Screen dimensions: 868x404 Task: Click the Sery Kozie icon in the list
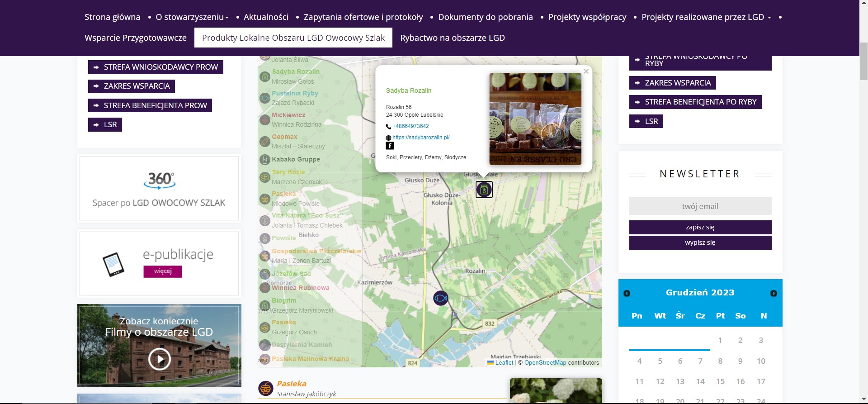click(265, 177)
